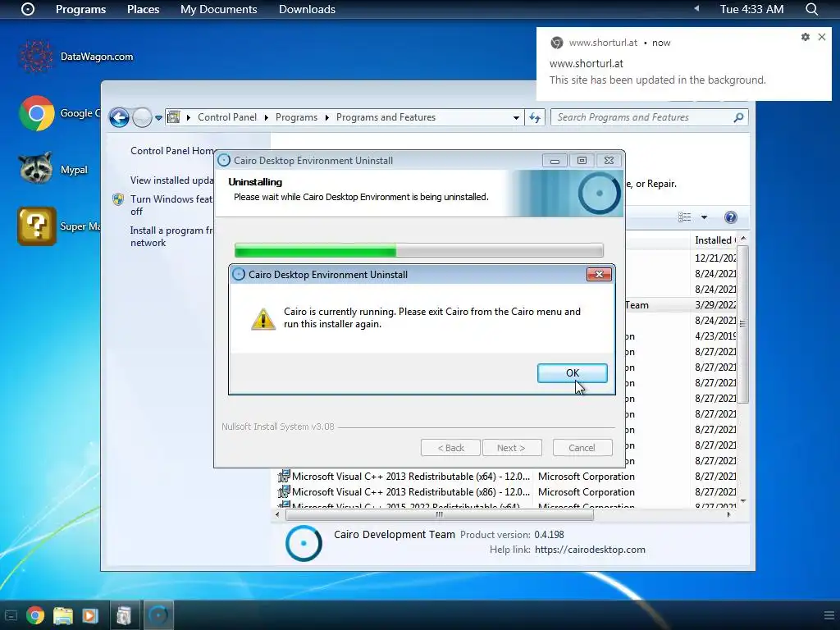840x630 pixels.
Task: Open Downloads from top bar
Action: [x=307, y=9]
